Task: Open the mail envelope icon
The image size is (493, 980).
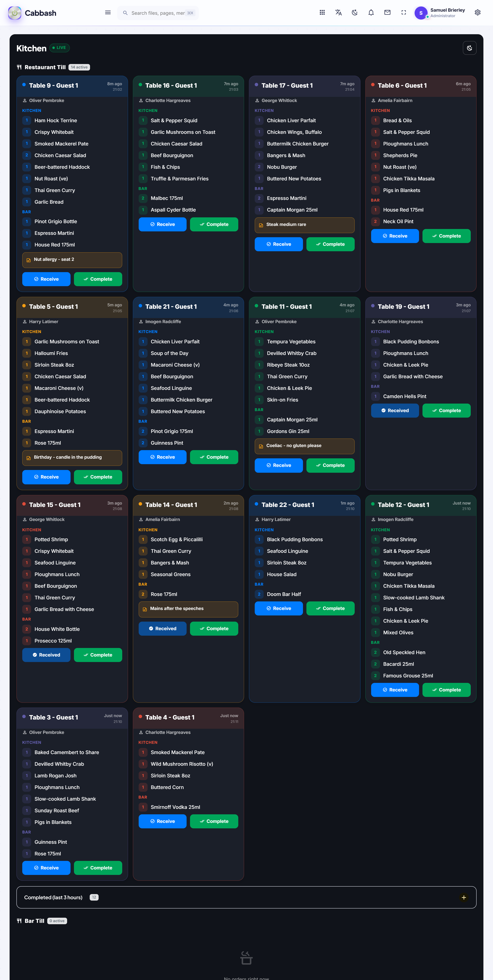Action: click(x=387, y=12)
